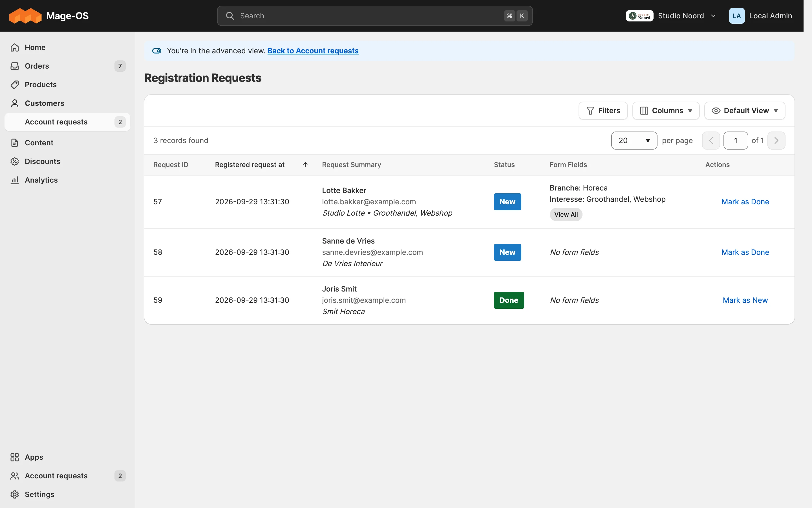The image size is (812, 508).
Task: Sort by Request ID column header
Action: (171, 165)
